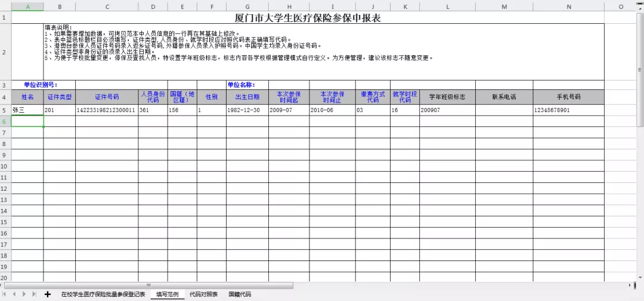Click the 证件号码 header cell
This screenshot has width=644, height=301.
click(x=107, y=97)
